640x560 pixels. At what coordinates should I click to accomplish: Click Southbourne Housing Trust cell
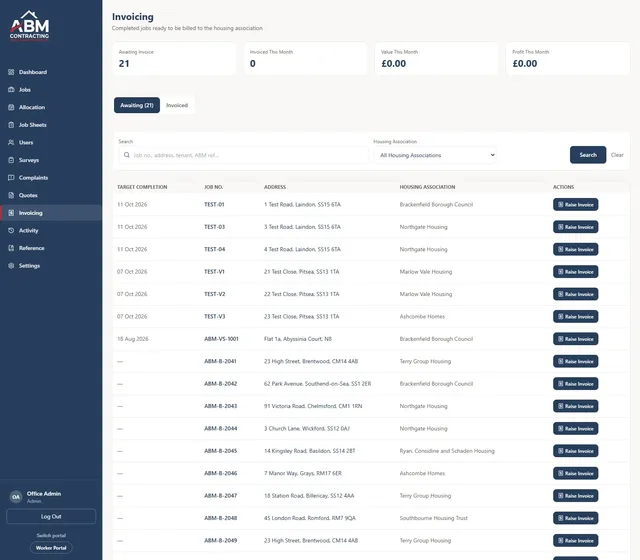pyautogui.click(x=433, y=518)
